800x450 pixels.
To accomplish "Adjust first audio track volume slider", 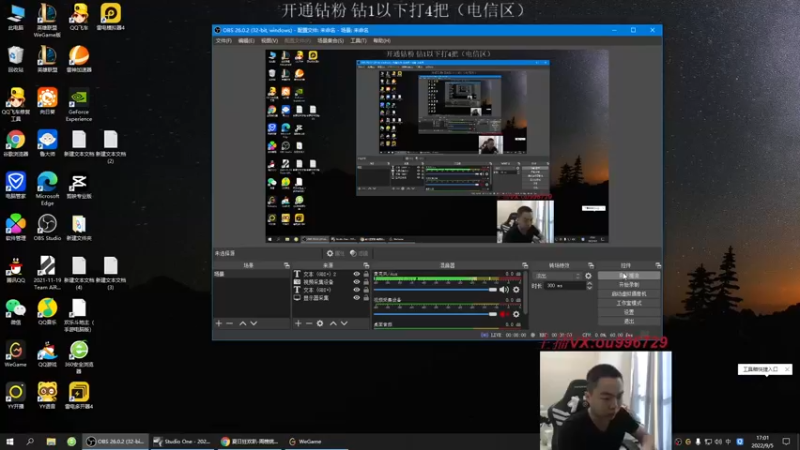I will (435, 290).
